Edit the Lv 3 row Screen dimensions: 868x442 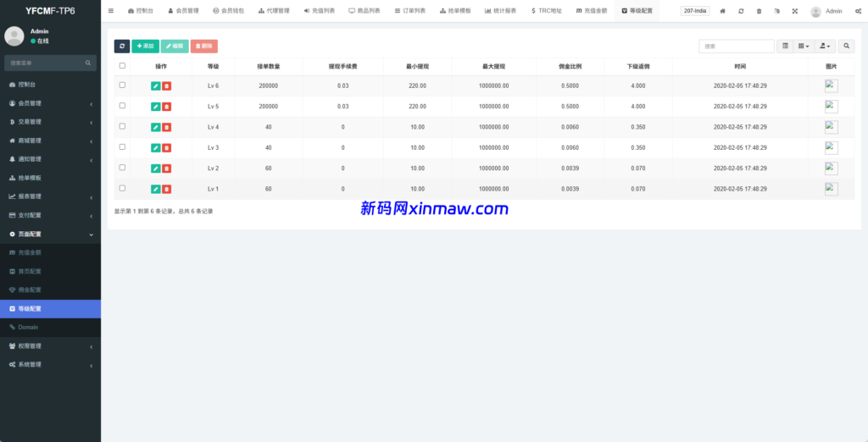(x=156, y=147)
